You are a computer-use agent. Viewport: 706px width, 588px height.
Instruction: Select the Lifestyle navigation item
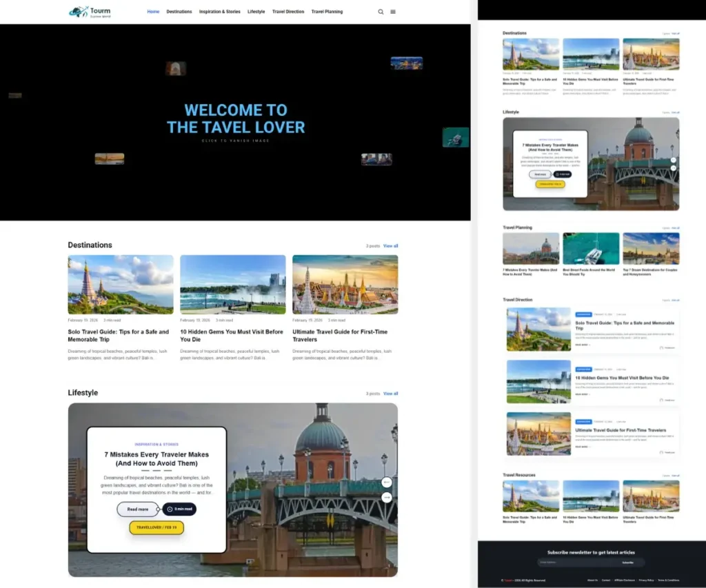[256, 12]
